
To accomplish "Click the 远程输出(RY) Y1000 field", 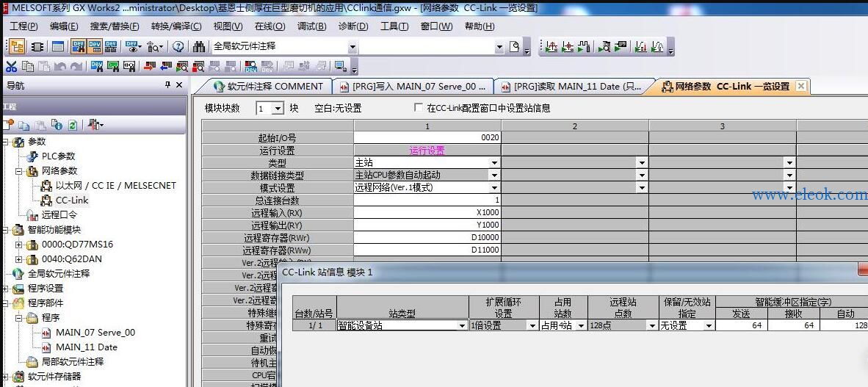I will pyautogui.click(x=427, y=225).
